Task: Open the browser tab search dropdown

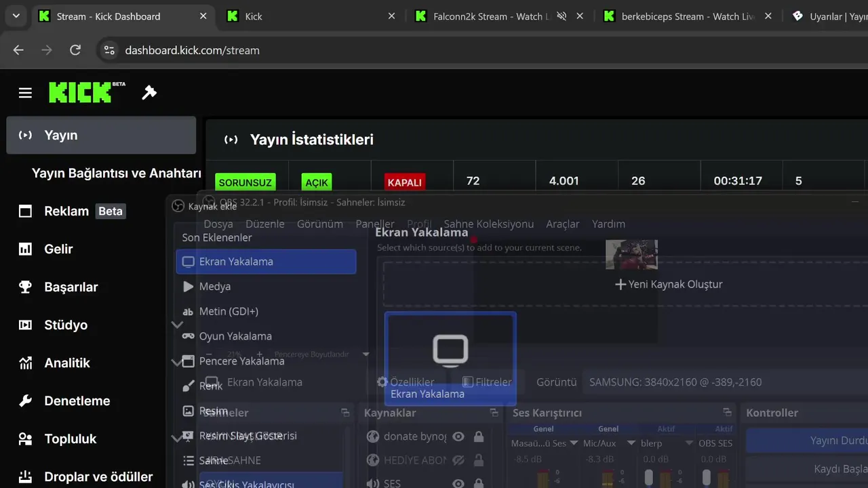Action: coord(16,16)
